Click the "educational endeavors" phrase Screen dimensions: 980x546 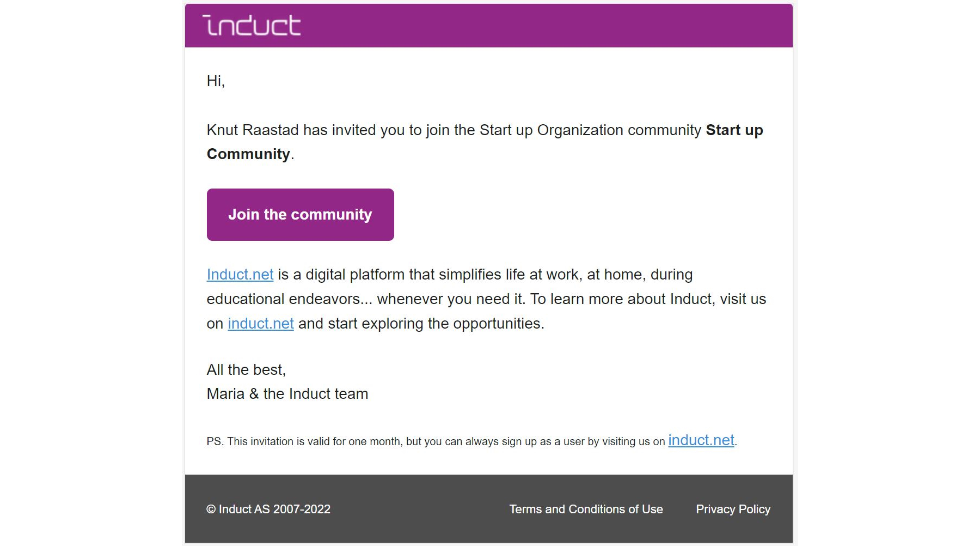(x=284, y=299)
